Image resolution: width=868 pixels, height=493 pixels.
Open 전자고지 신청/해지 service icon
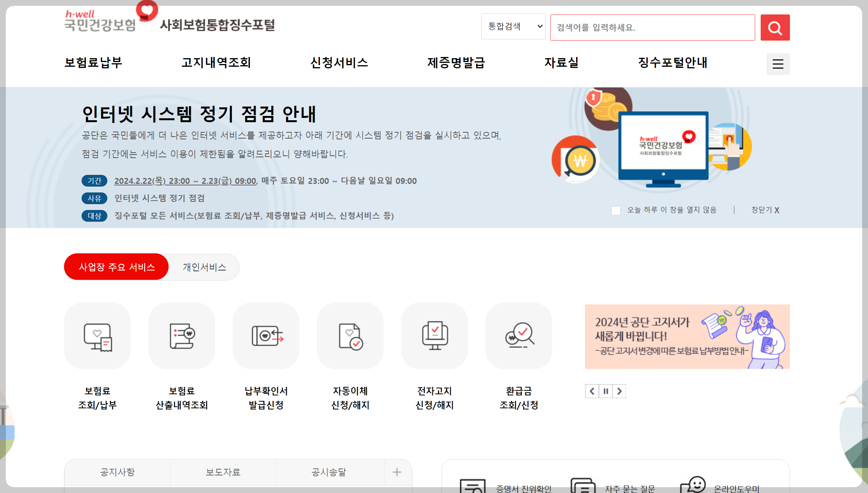pyautogui.click(x=434, y=336)
